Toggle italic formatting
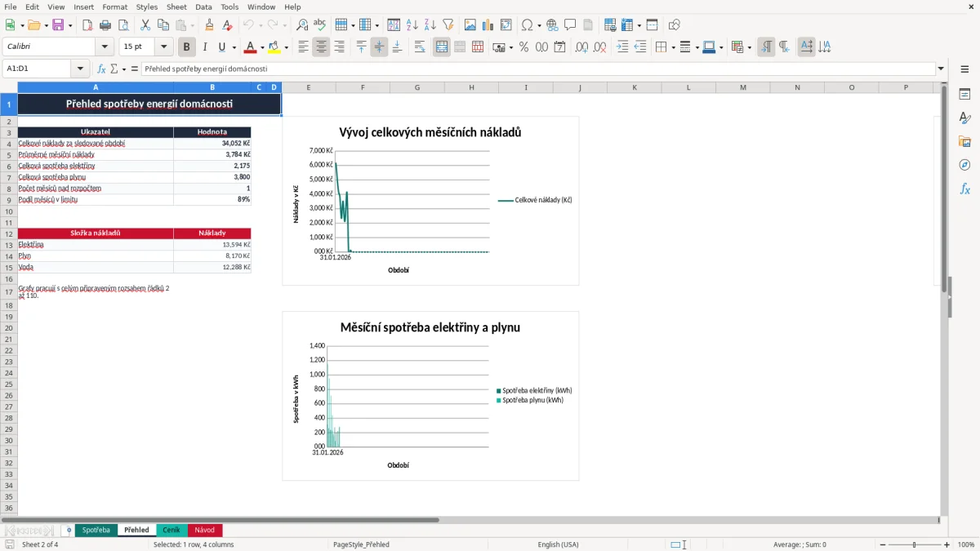 205,47
